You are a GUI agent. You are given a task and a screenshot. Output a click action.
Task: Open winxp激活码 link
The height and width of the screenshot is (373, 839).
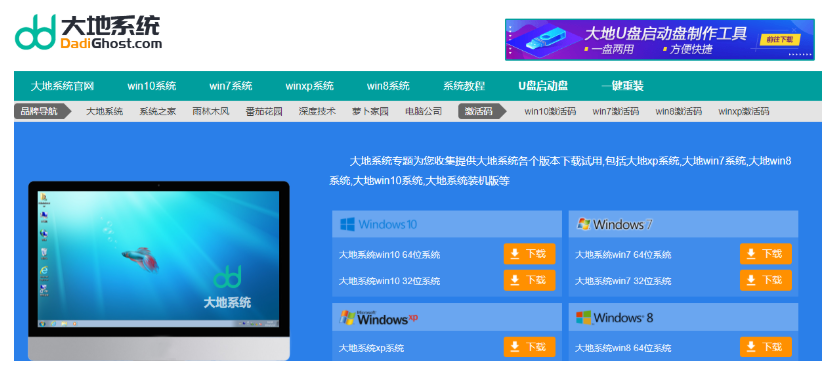(x=744, y=111)
